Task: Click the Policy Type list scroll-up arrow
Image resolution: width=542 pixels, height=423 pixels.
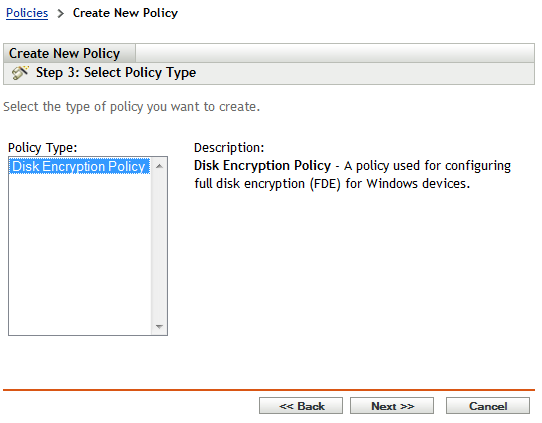Action: click(159, 166)
